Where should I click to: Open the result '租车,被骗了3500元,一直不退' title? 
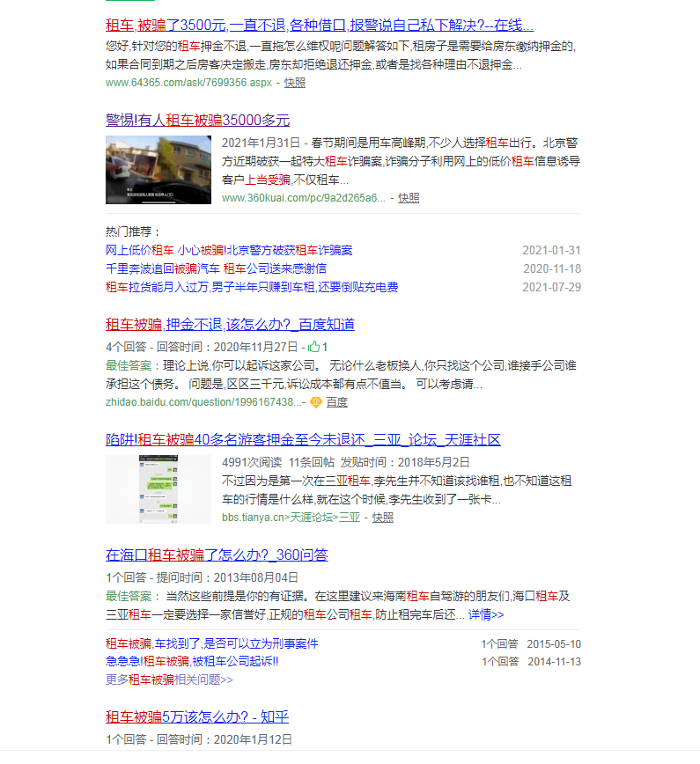pos(320,25)
